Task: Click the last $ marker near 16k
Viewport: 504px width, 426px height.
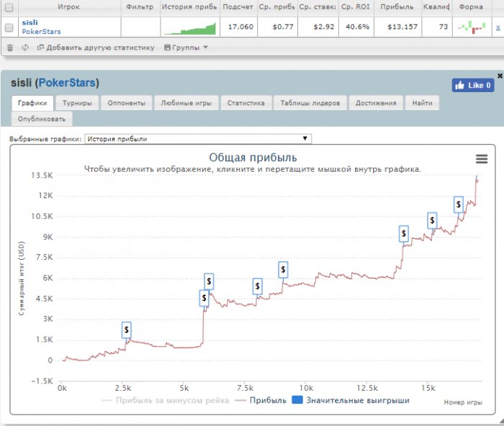Action: (x=459, y=204)
